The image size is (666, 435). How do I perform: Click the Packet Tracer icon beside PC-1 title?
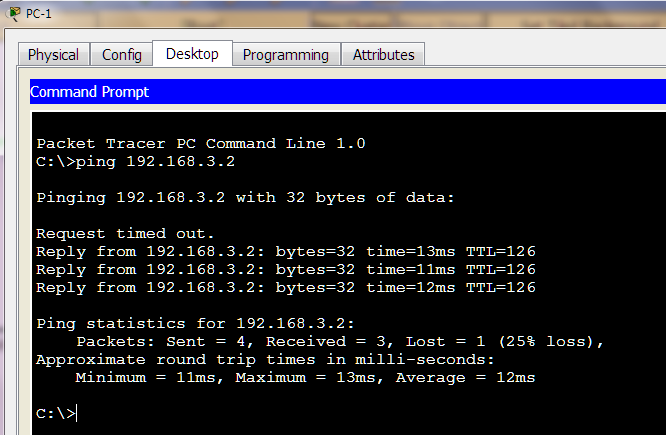tap(14, 14)
